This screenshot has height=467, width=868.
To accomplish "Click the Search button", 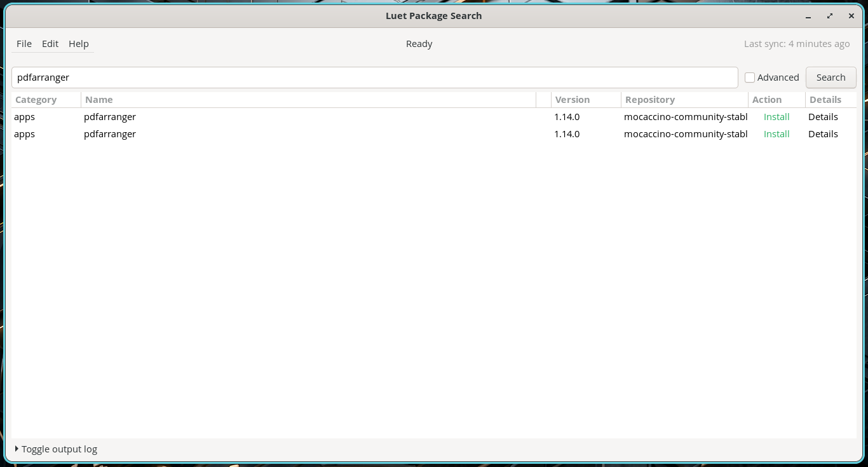I will click(x=831, y=78).
